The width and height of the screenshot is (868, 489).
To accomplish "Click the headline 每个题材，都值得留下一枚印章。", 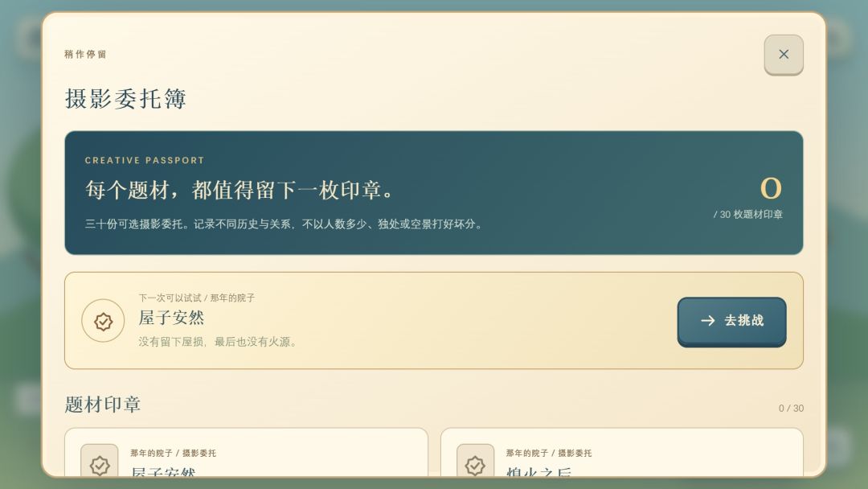I will (x=240, y=190).
